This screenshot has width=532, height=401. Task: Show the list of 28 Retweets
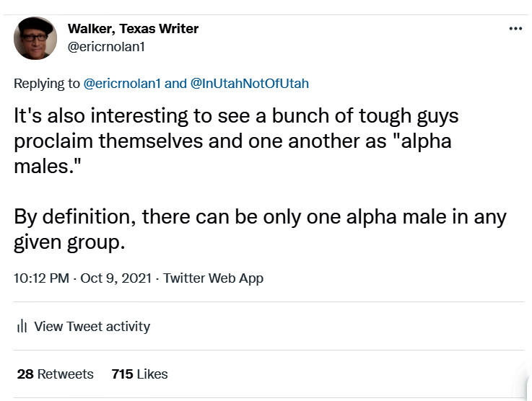pos(55,374)
